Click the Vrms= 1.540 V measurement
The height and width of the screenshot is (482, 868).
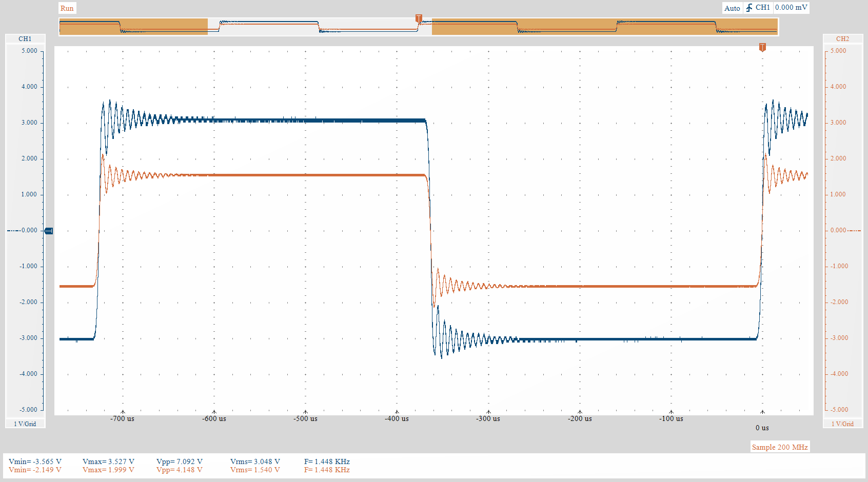pyautogui.click(x=255, y=470)
